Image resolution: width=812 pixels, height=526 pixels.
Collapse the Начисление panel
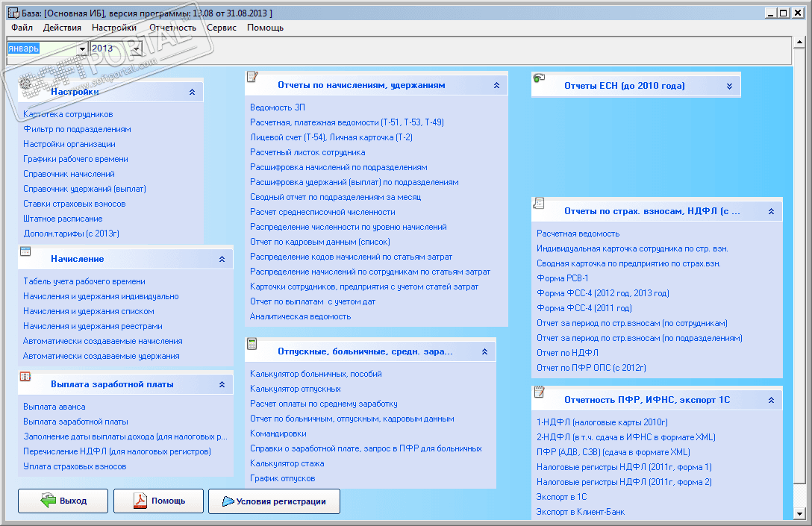click(222, 259)
